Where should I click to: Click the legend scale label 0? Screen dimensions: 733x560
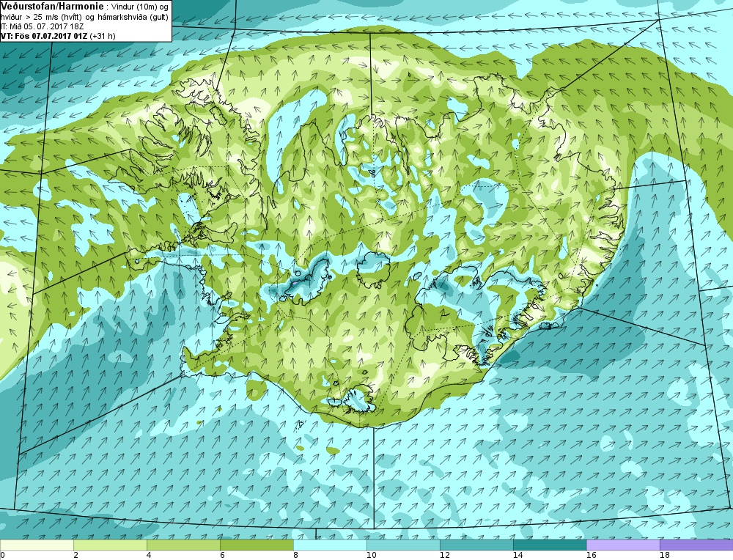coord(2,556)
